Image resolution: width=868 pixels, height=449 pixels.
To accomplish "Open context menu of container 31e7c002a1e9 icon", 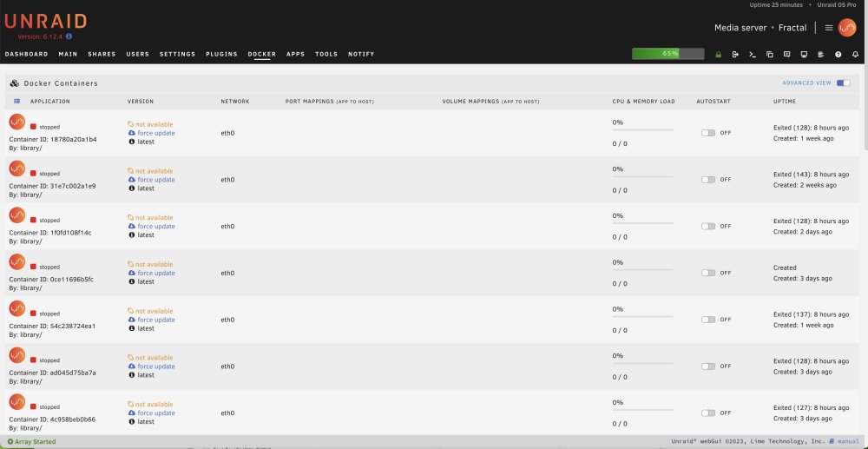I will click(17, 168).
